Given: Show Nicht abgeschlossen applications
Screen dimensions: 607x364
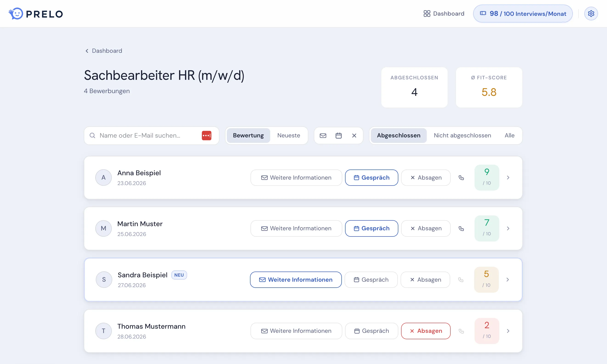Looking at the screenshot, I should click(x=462, y=135).
